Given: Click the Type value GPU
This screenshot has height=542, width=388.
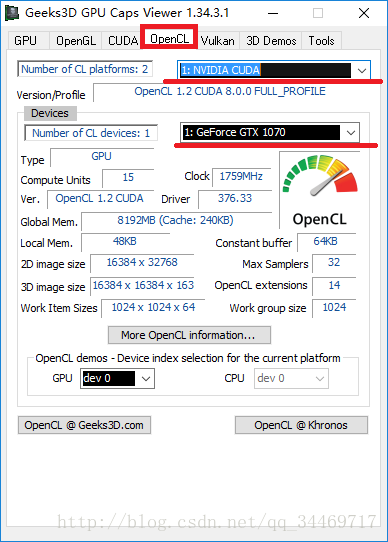Looking at the screenshot, I should tap(101, 156).
